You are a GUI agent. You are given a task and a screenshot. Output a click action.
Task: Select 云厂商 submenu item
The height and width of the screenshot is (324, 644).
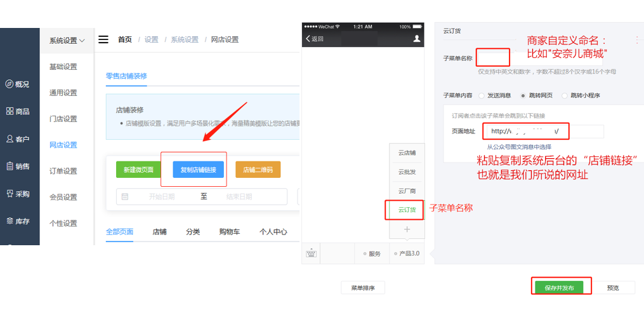click(x=407, y=191)
